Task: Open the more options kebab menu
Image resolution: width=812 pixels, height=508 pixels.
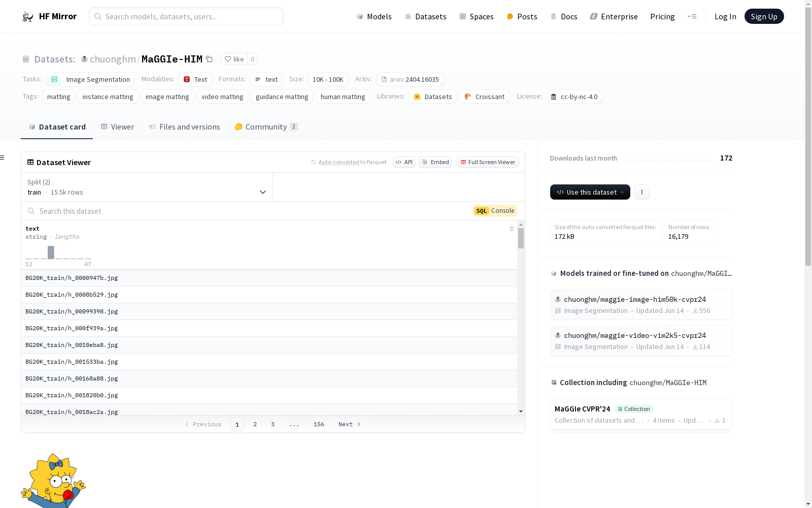Action: coord(642,192)
